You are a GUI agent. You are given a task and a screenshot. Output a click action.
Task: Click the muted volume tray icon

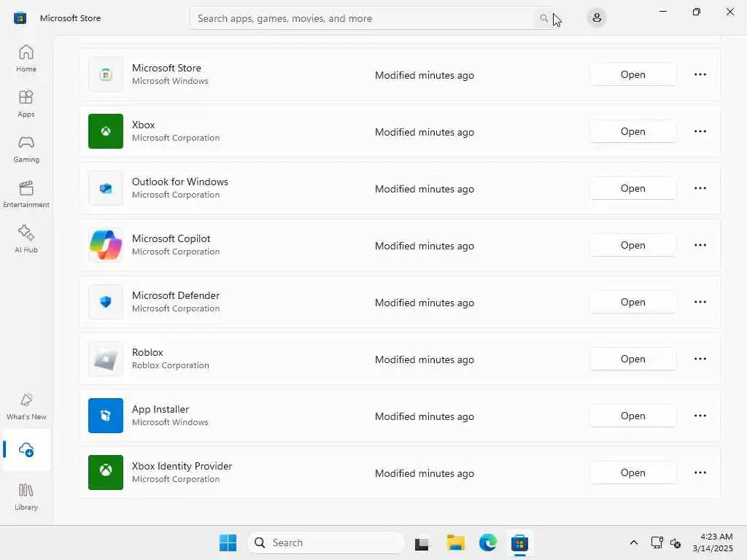point(676,542)
